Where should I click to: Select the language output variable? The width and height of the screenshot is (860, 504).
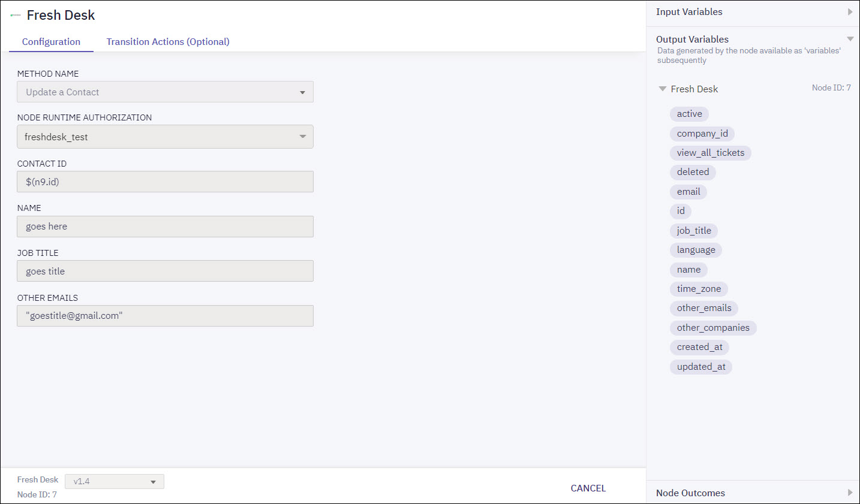pyautogui.click(x=696, y=250)
